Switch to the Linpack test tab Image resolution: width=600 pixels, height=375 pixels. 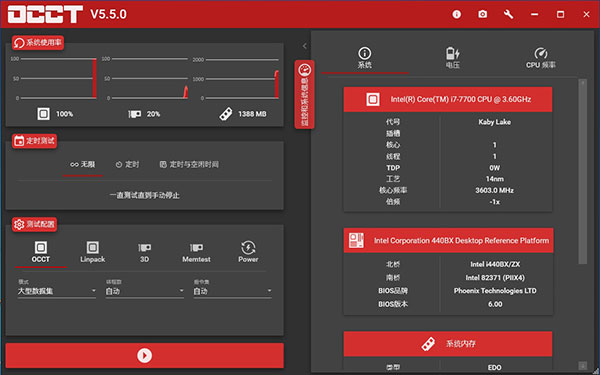(93, 253)
